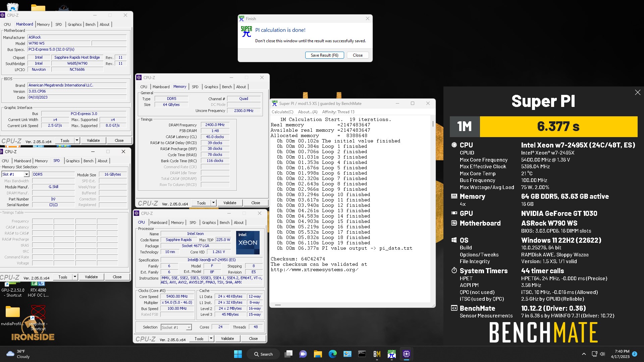This screenshot has width=644, height=362.
Task: Click Tools button in CPU-Z Memory window
Action: click(201, 203)
